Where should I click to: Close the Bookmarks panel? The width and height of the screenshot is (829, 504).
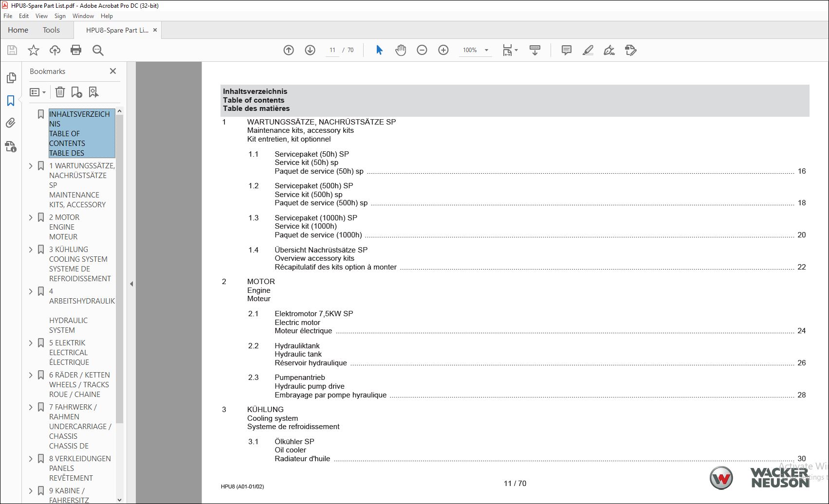coord(113,71)
